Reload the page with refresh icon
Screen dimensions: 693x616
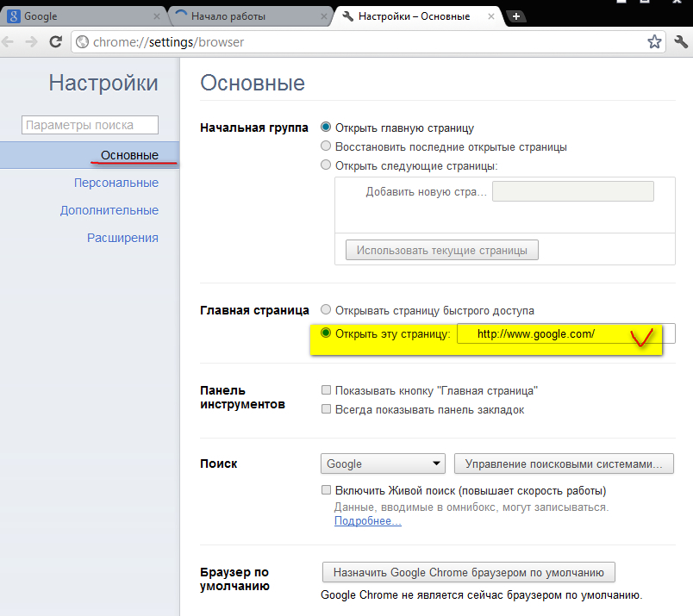(x=55, y=42)
